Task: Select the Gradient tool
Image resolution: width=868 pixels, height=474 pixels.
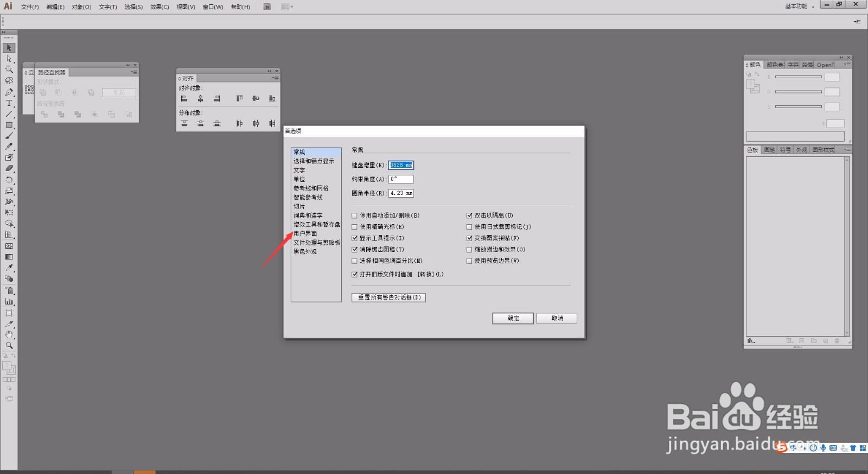Action: [x=9, y=257]
